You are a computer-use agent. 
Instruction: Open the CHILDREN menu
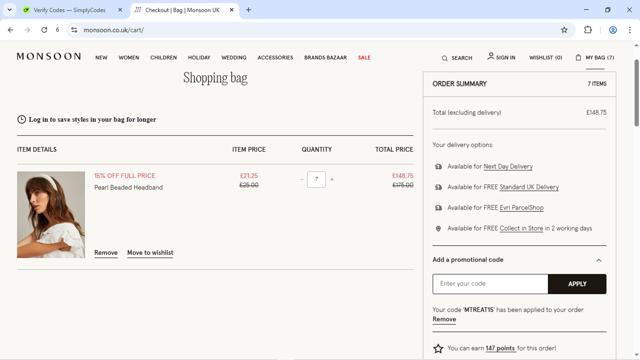tap(164, 58)
